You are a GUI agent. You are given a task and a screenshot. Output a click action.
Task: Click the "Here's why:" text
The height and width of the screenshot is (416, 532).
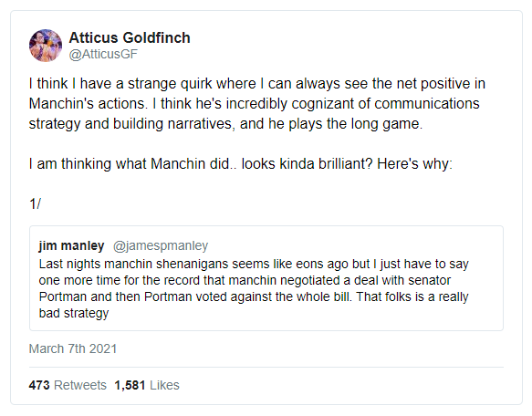tap(414, 164)
